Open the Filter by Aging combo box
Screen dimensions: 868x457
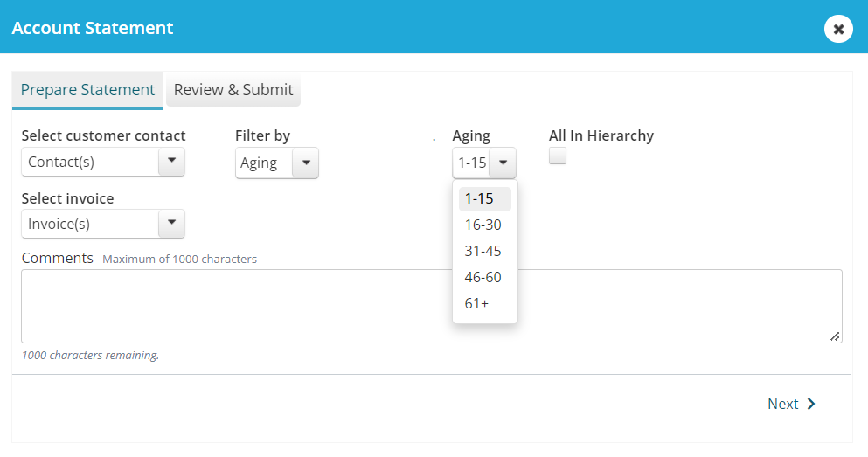[x=277, y=163]
